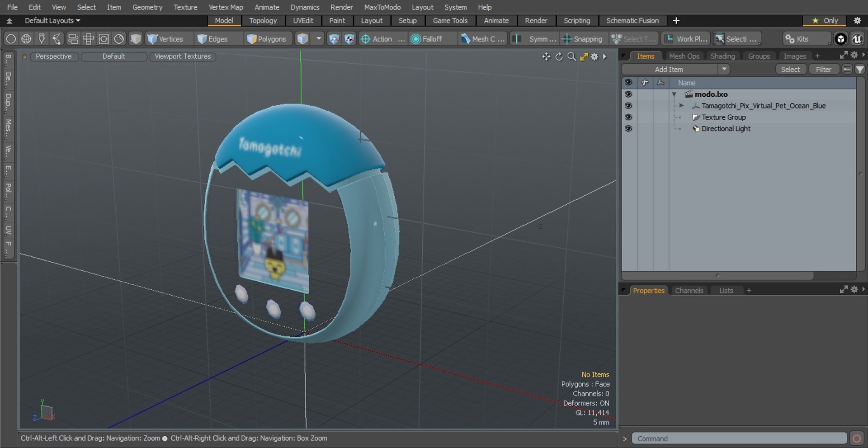Open the MaxToModo menu
The height and width of the screenshot is (448, 868).
tap(382, 7)
